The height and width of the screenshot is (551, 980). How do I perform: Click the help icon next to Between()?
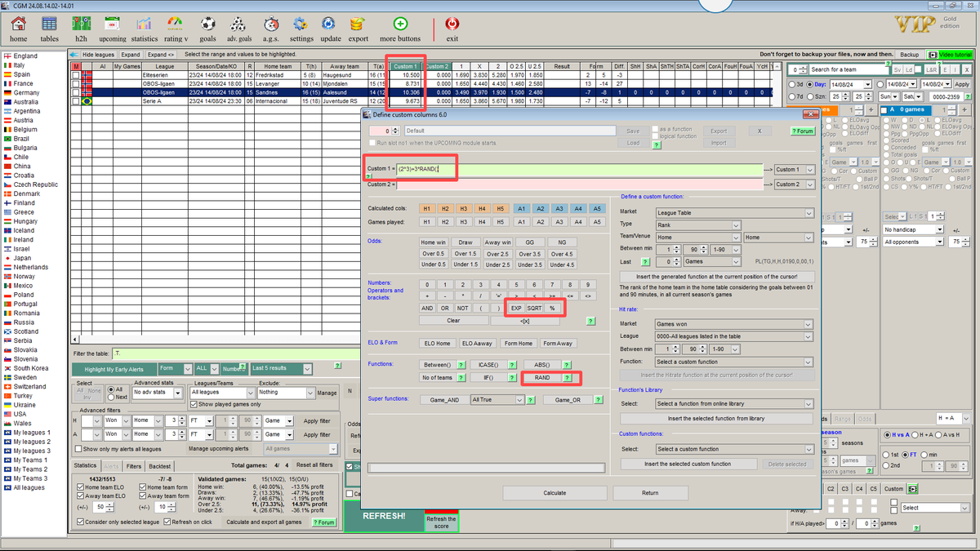[x=461, y=364]
